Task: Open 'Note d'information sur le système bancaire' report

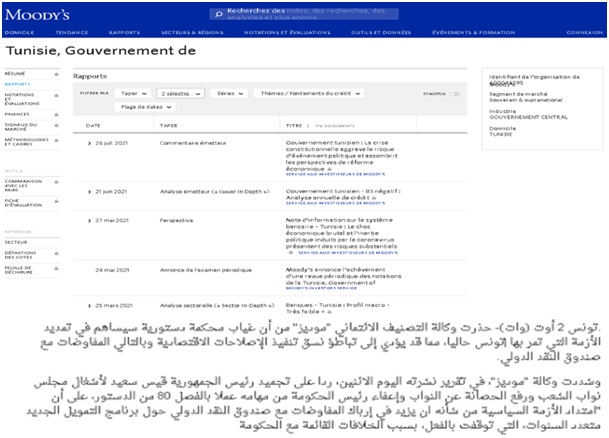Action: (341, 233)
